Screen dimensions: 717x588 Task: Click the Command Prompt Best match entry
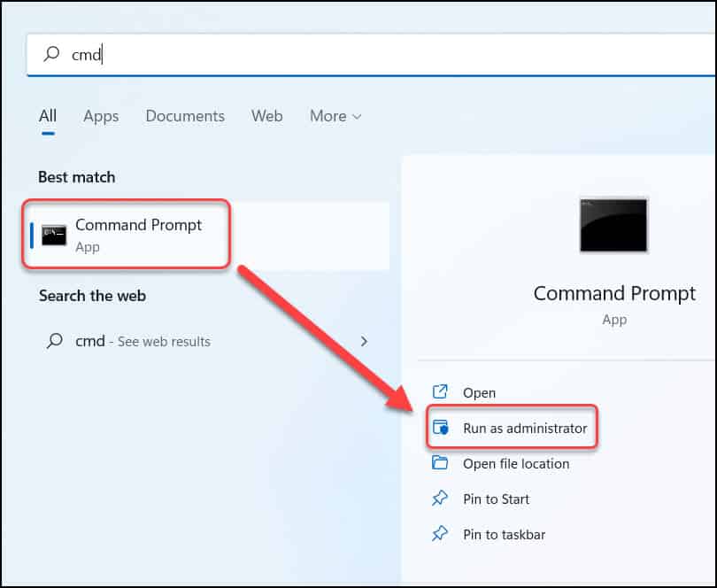pos(133,235)
